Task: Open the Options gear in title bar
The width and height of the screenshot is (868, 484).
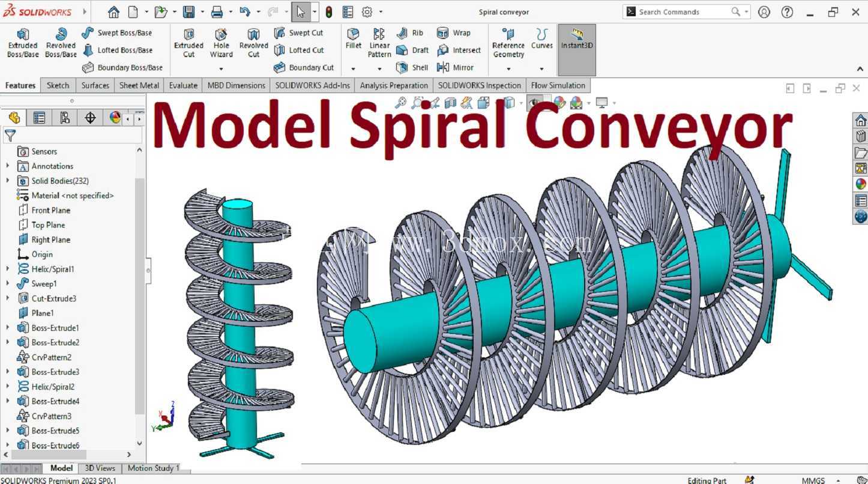Action: point(367,12)
